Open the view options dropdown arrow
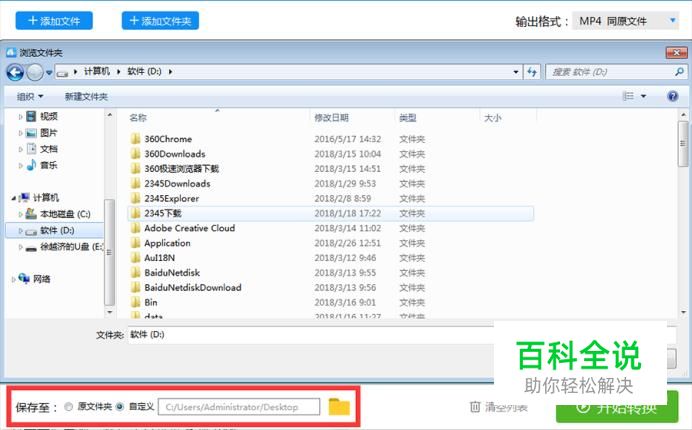692x430 pixels. click(x=643, y=96)
